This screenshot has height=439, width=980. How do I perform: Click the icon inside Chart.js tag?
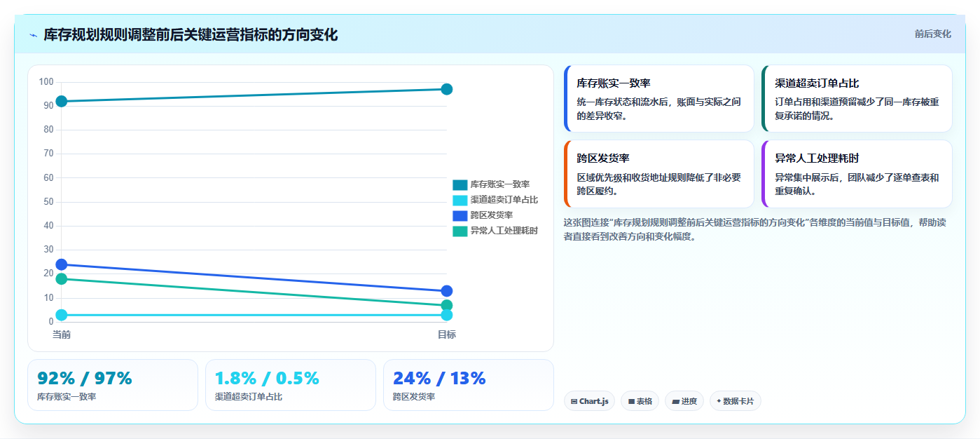[x=574, y=402]
